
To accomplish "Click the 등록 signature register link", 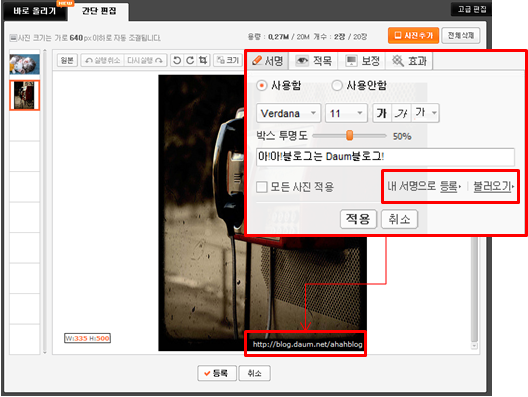I will point(450,186).
